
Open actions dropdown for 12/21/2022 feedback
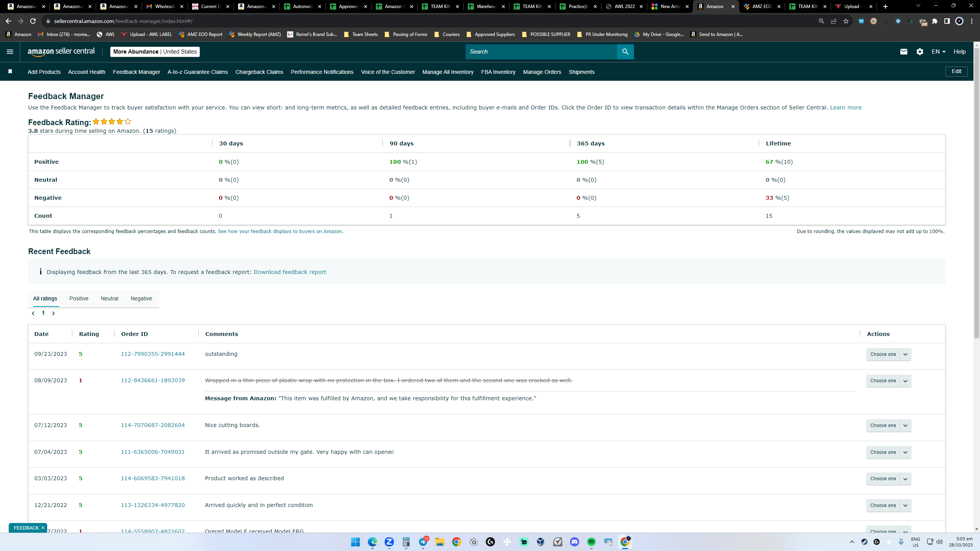click(x=889, y=505)
